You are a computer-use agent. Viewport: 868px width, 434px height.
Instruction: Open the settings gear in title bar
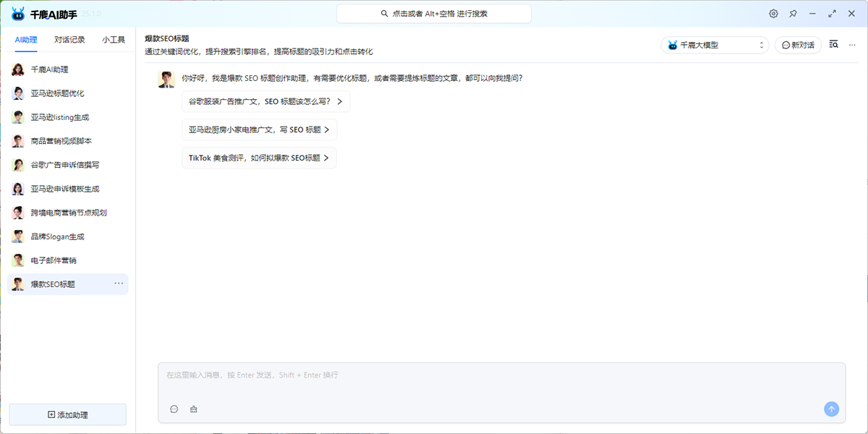tap(773, 13)
